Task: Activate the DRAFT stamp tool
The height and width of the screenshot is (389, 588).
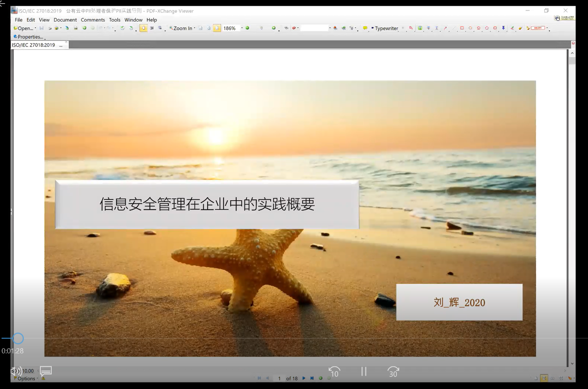Action: click(x=537, y=28)
